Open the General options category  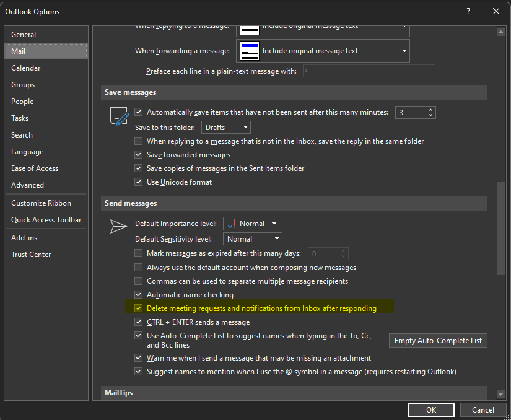tap(46, 35)
